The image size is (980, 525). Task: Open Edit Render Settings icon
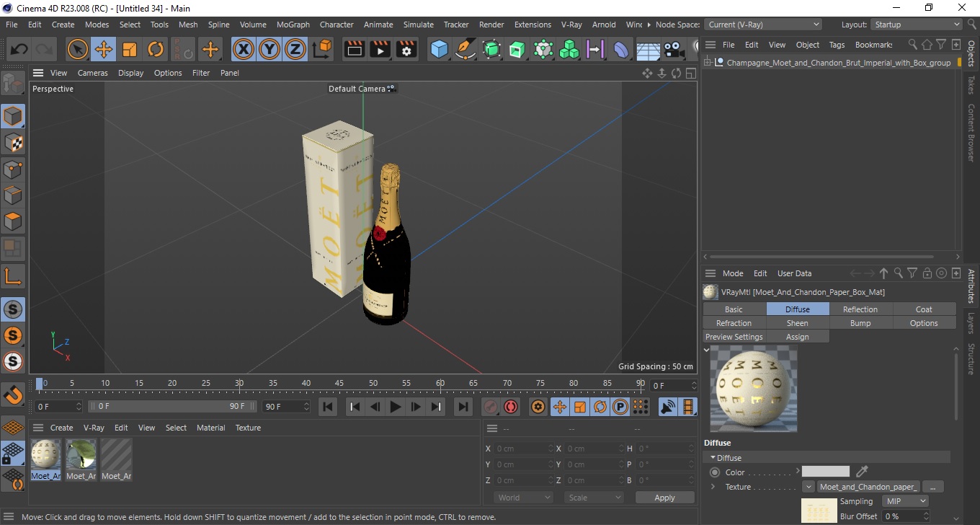[x=406, y=50]
